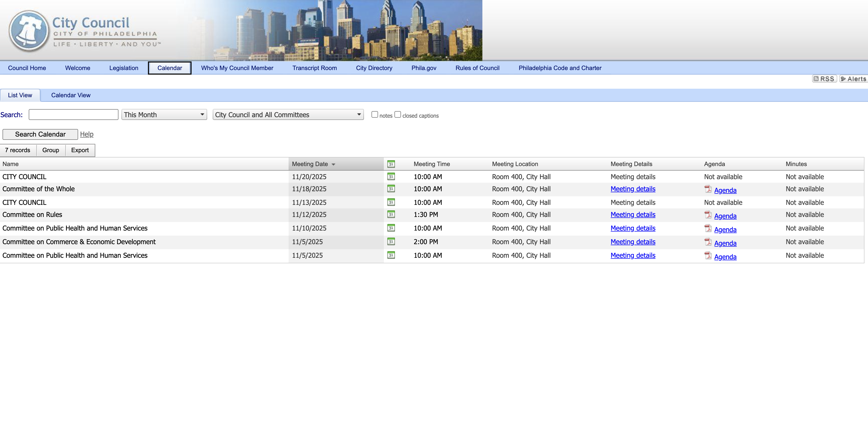Open PDF icon for Committee on Rules agenda
Screen dimensions: 868x448
point(708,215)
